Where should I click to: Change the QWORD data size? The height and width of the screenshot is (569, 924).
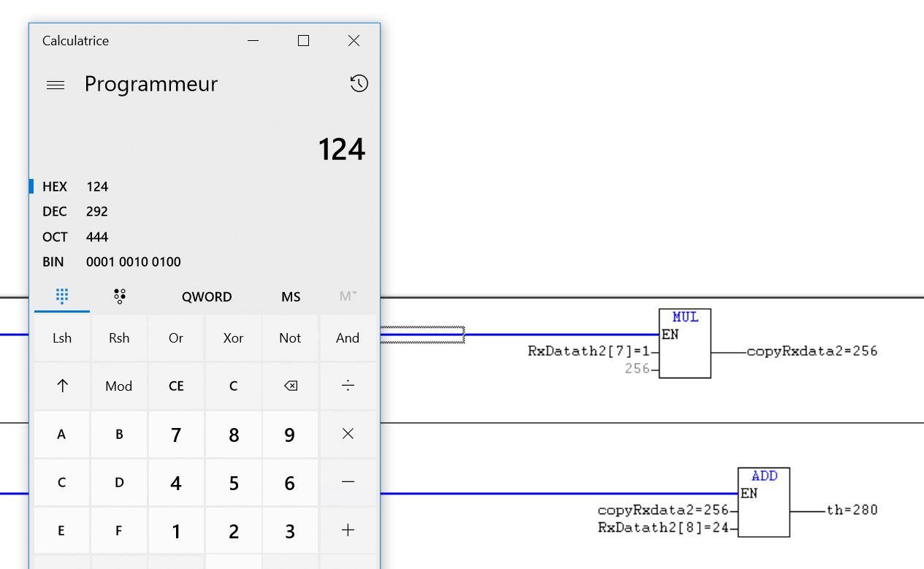coord(207,297)
